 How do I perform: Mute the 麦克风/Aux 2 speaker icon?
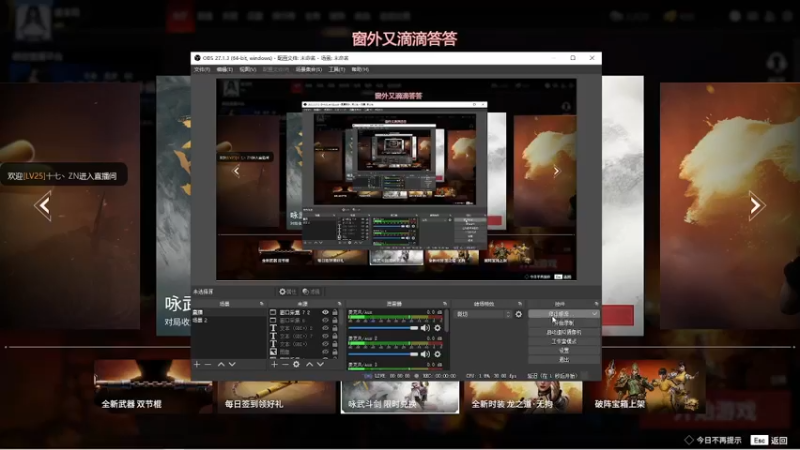point(425,354)
